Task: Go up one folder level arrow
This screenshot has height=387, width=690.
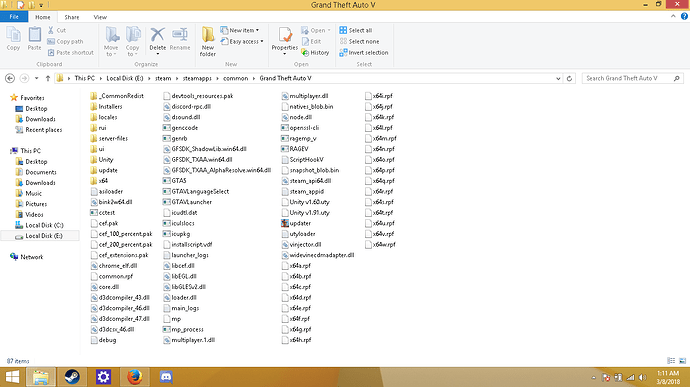Action: point(48,78)
